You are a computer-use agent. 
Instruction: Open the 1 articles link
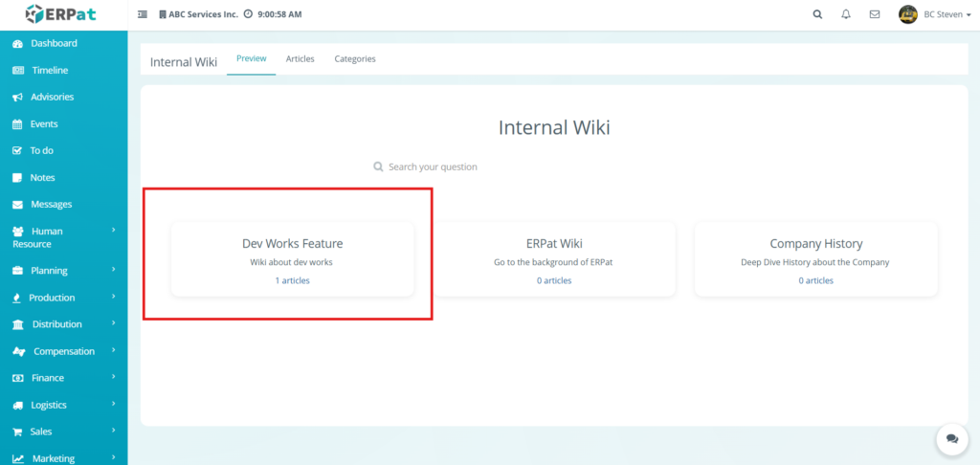(292, 280)
